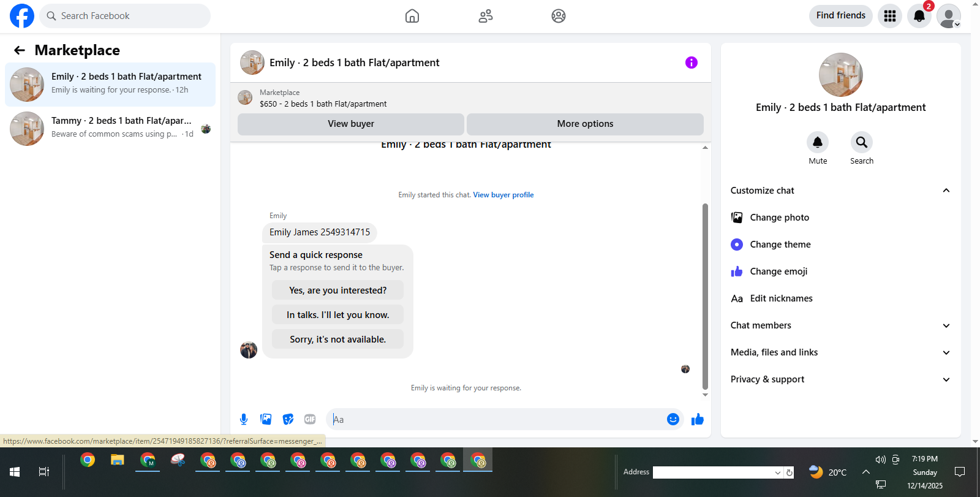The image size is (980, 497).
Task: Show hidden system tray icons chevron
Action: (x=866, y=472)
